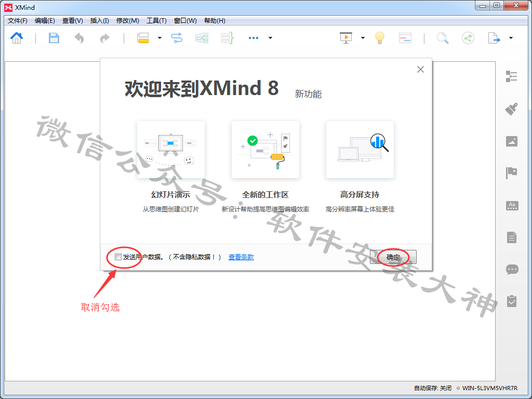Screen dimensions: 532x399
Task: Open the Markers flag panel in sidebar
Action: [511, 173]
